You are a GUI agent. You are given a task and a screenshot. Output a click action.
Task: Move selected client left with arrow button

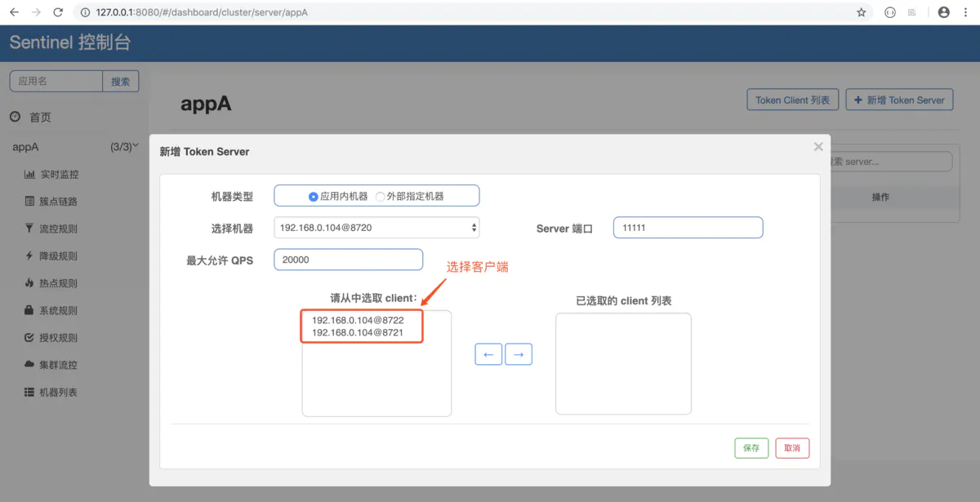(x=488, y=354)
